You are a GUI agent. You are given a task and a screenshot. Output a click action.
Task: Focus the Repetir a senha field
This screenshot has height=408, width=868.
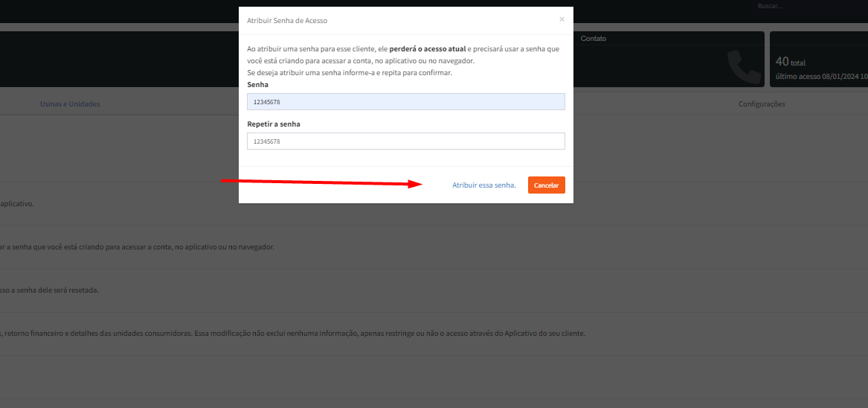405,141
